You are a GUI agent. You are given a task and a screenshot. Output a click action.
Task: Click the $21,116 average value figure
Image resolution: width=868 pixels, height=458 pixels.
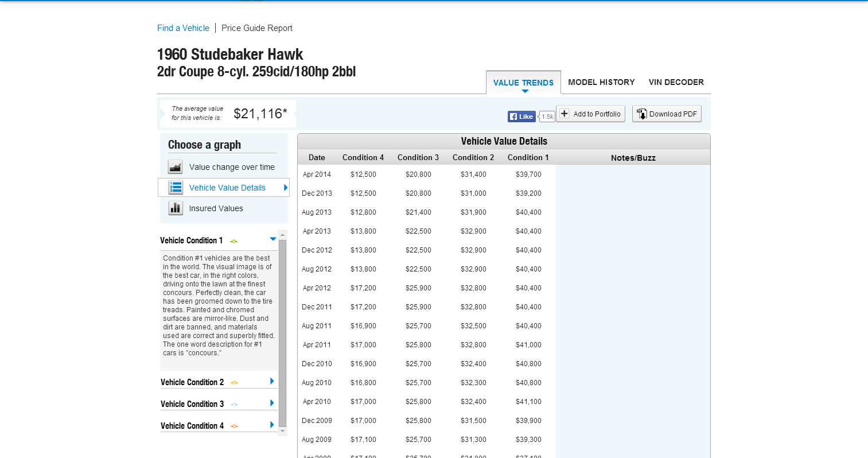pyautogui.click(x=260, y=114)
